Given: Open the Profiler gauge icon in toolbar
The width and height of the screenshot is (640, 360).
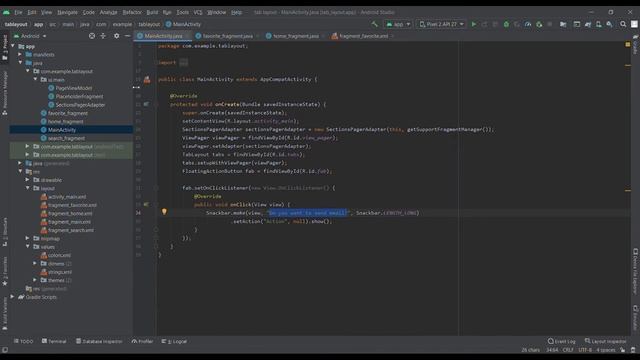Looking at the screenshot, I should [528, 24].
